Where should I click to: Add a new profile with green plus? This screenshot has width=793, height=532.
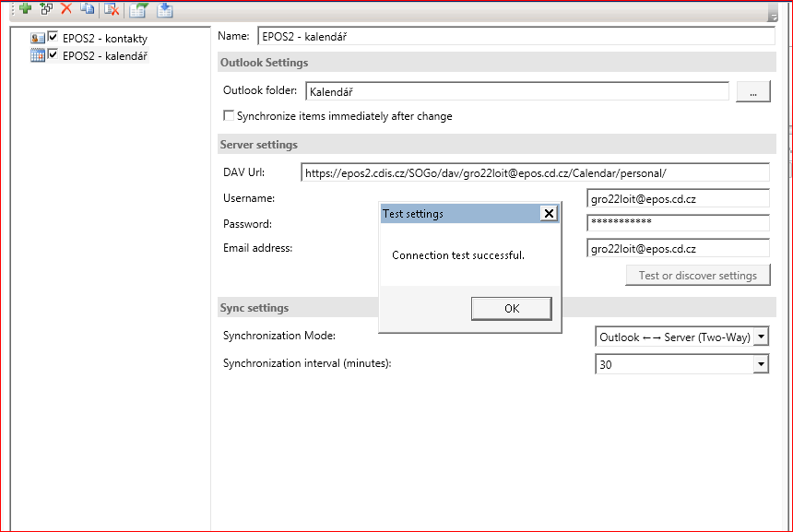25,8
